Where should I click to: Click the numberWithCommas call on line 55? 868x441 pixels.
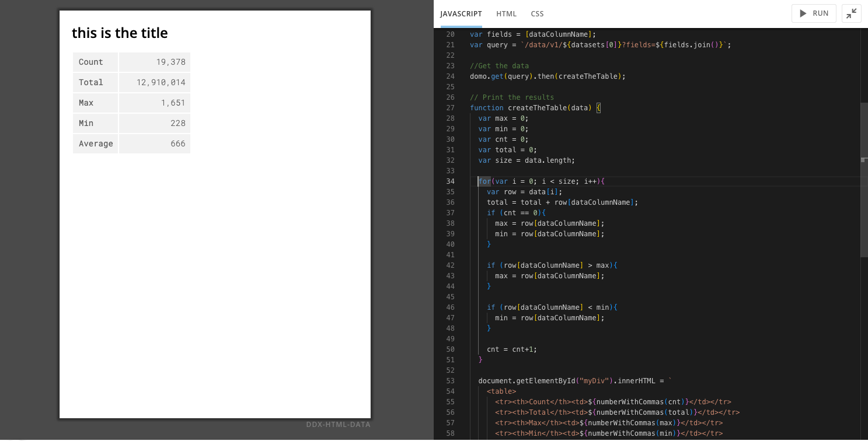click(x=624, y=401)
